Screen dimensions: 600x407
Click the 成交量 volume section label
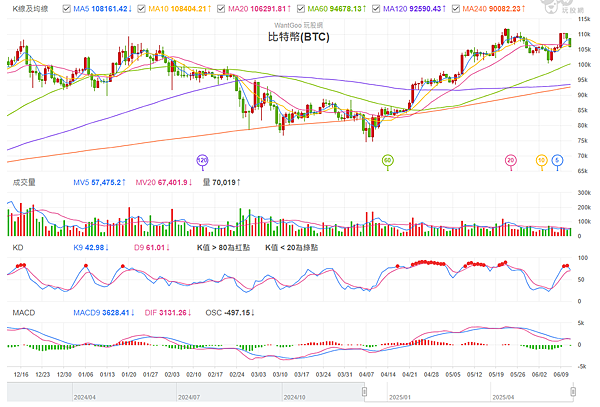pos(24,182)
